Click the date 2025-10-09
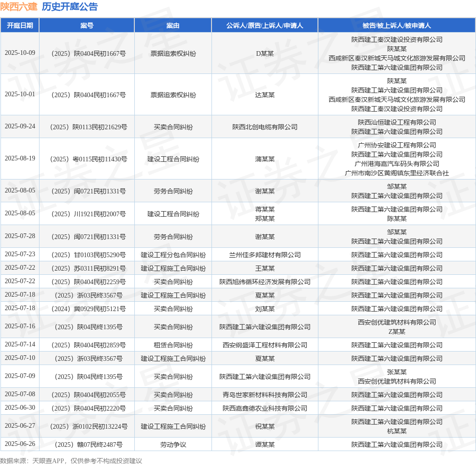Viewport: 476px width, 465px height. point(20,53)
